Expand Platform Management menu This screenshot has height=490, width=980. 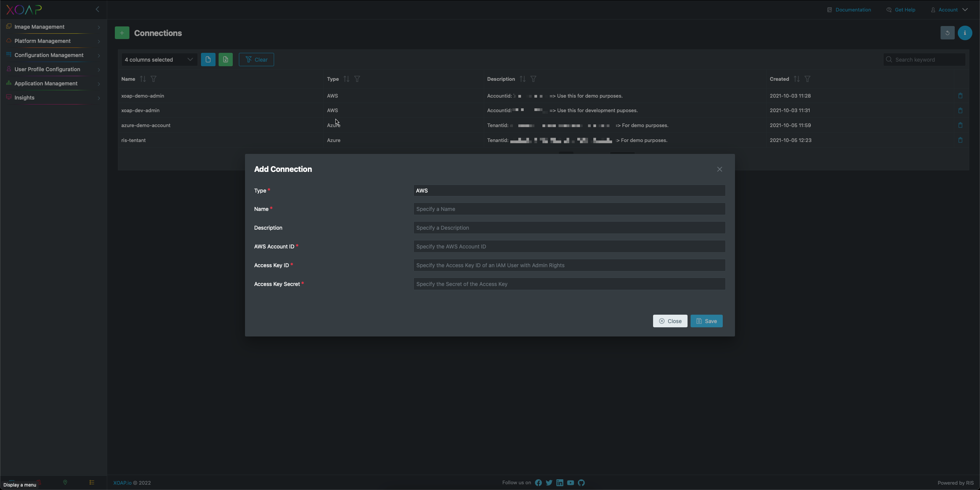coord(54,41)
